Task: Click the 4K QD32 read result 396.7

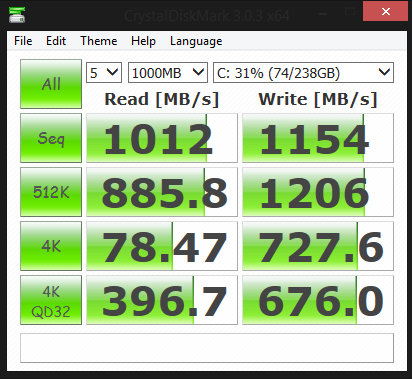Action: point(162,300)
